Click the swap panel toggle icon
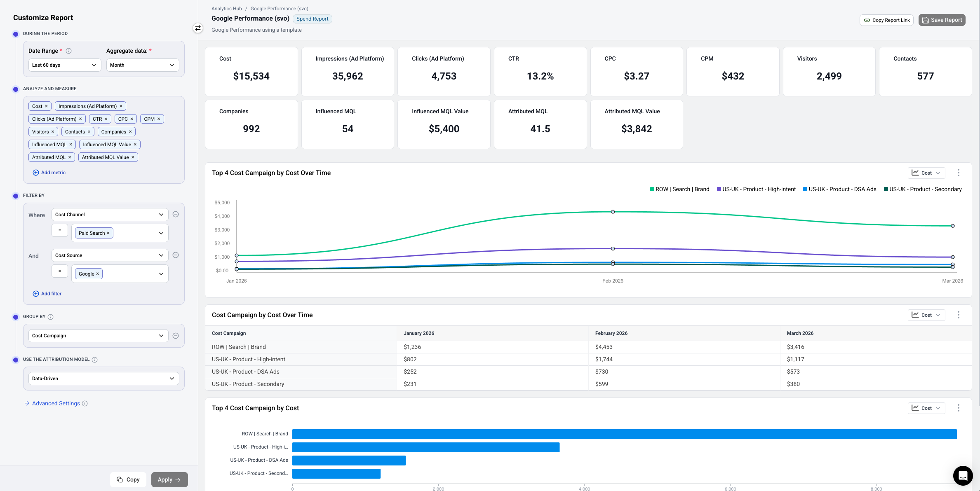This screenshot has height=491, width=980. pos(198,28)
